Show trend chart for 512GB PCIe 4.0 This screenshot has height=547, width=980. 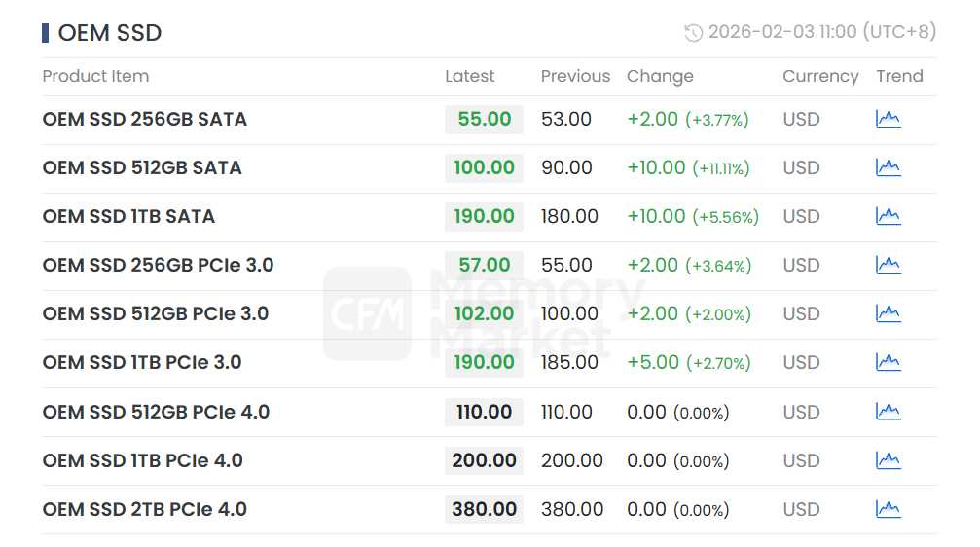888,412
